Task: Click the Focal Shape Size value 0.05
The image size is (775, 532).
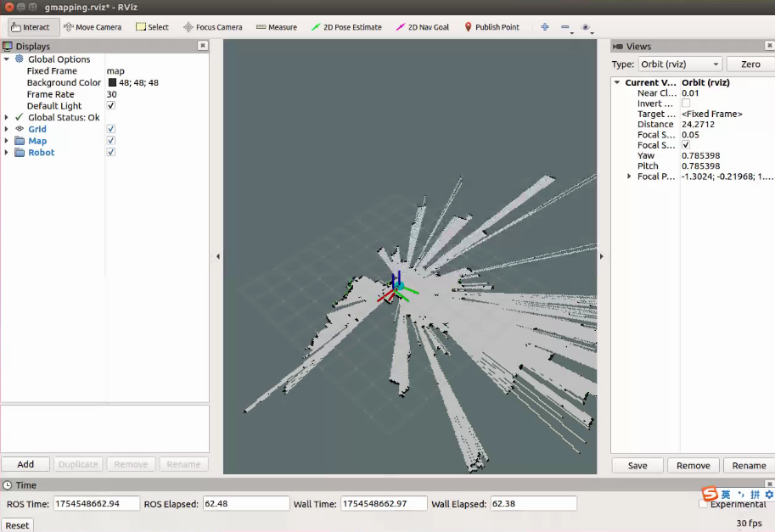Action: point(690,134)
